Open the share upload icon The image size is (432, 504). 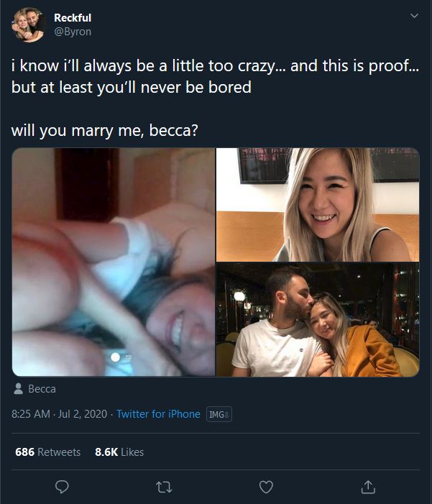pyautogui.click(x=368, y=487)
